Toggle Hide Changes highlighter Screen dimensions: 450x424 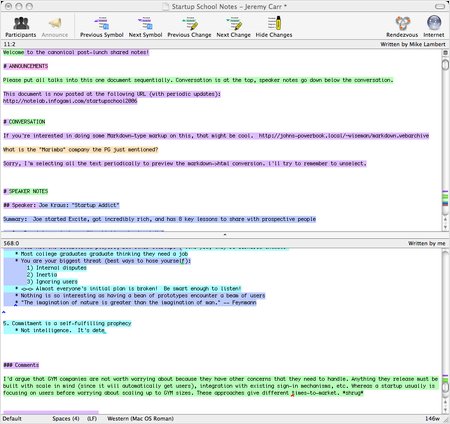[x=274, y=27]
